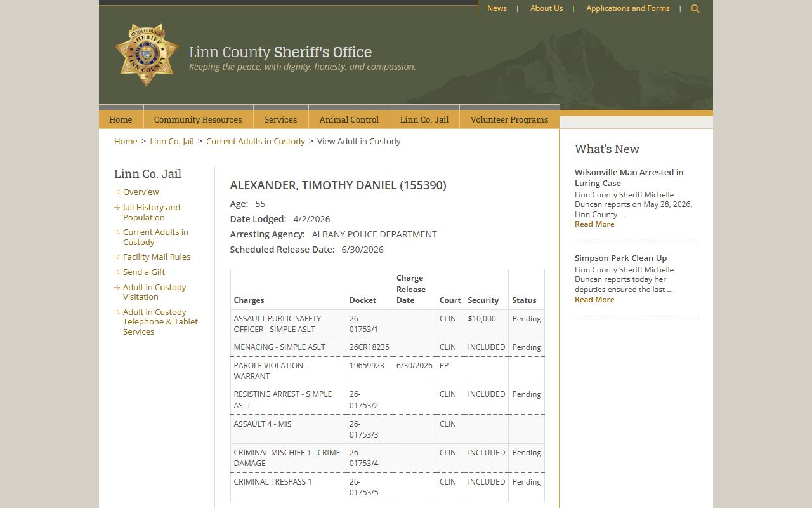The height and width of the screenshot is (508, 812).
Task: Click the Date Lodged 4/2/2026 value
Action: 311,219
